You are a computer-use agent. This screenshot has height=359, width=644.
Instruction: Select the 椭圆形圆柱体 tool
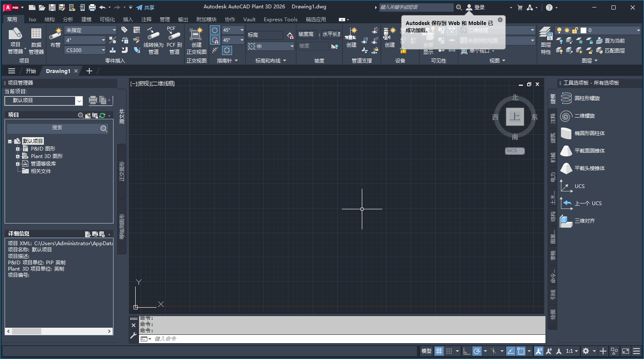(583, 133)
